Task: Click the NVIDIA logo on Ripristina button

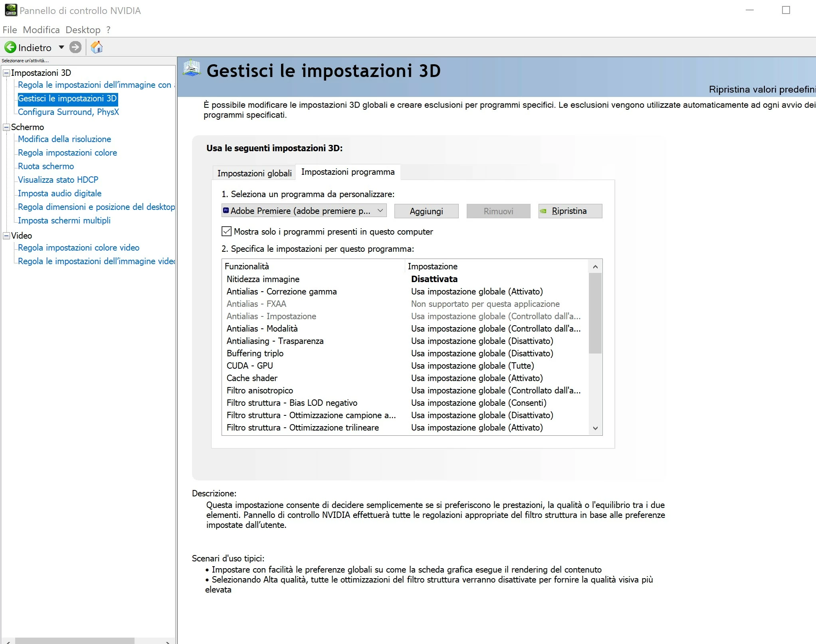Action: (543, 211)
